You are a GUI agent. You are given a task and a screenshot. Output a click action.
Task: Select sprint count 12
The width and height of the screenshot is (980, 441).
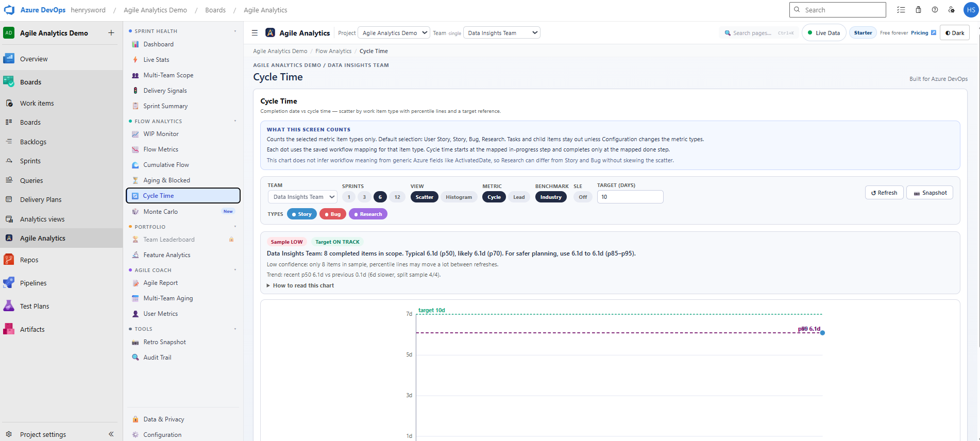397,197
